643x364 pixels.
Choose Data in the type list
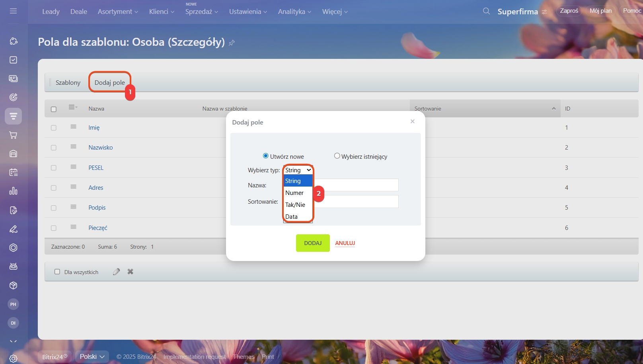[298, 216]
